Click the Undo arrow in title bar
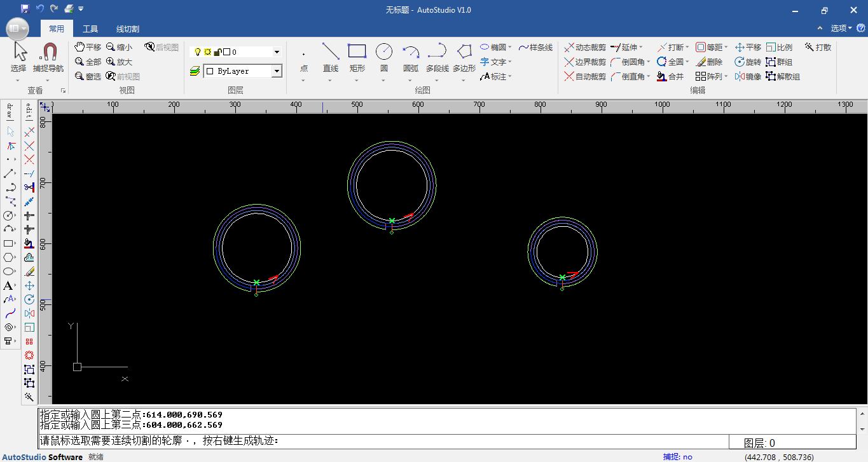This screenshot has height=462, width=868. click(40, 9)
